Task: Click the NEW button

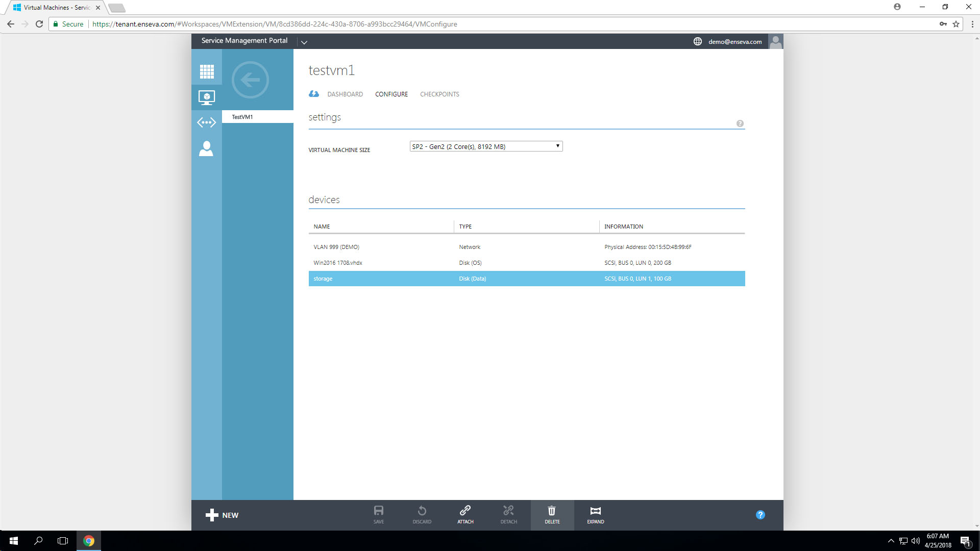Action: pyautogui.click(x=222, y=515)
